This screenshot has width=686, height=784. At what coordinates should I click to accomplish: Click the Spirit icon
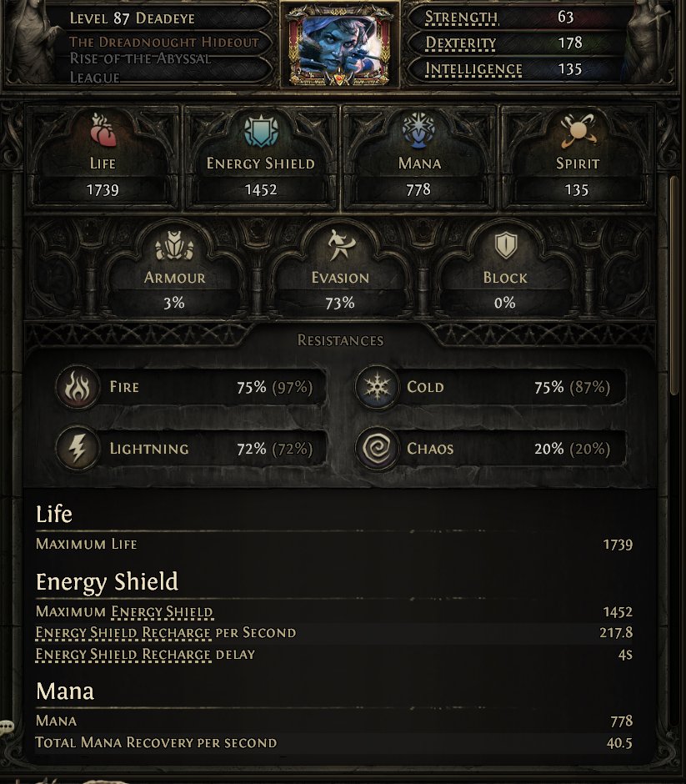coord(577,132)
